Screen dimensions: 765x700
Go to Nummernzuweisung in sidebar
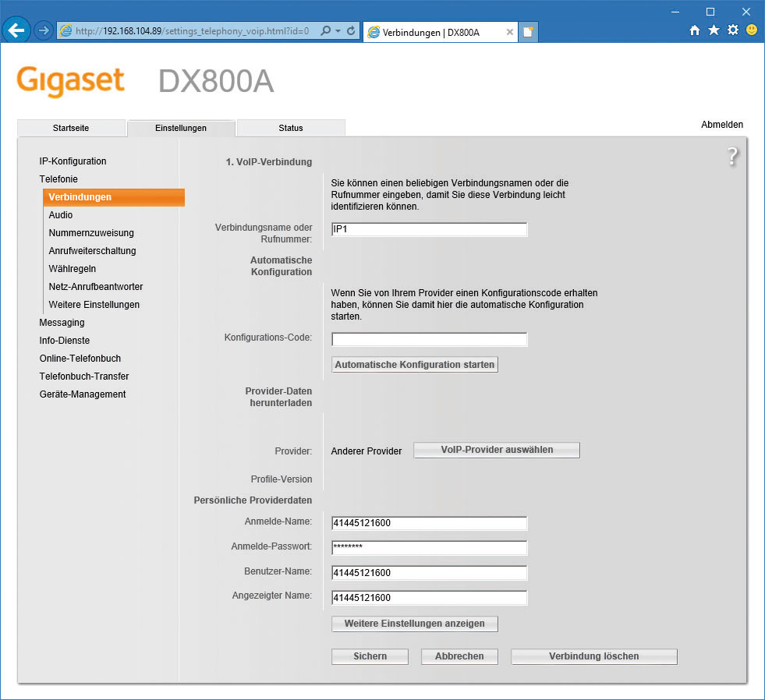coord(91,232)
